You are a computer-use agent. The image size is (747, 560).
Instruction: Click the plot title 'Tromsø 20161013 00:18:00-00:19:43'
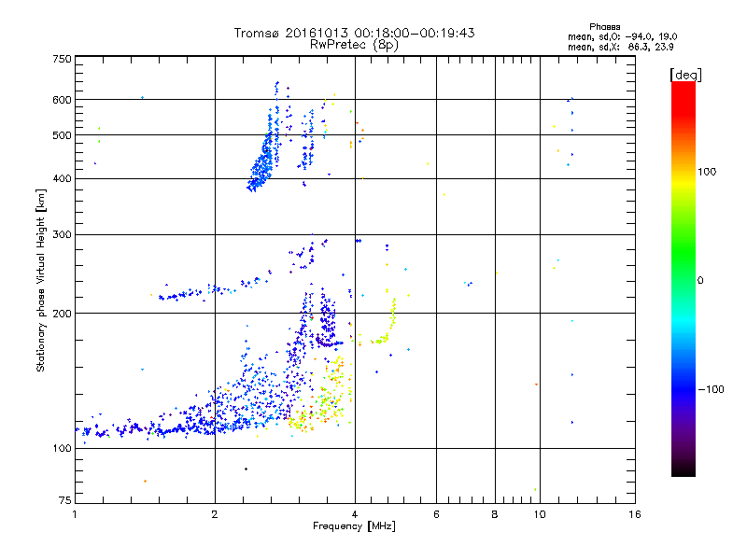354,33
